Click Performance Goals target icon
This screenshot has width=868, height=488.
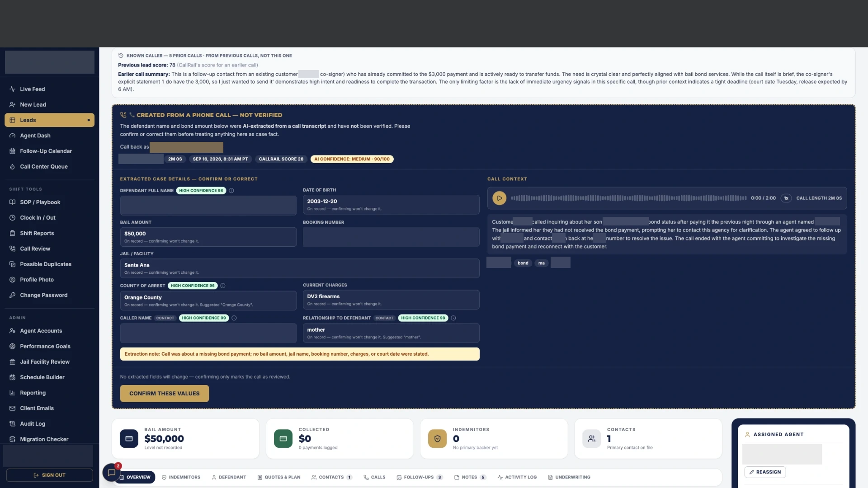coord(12,346)
